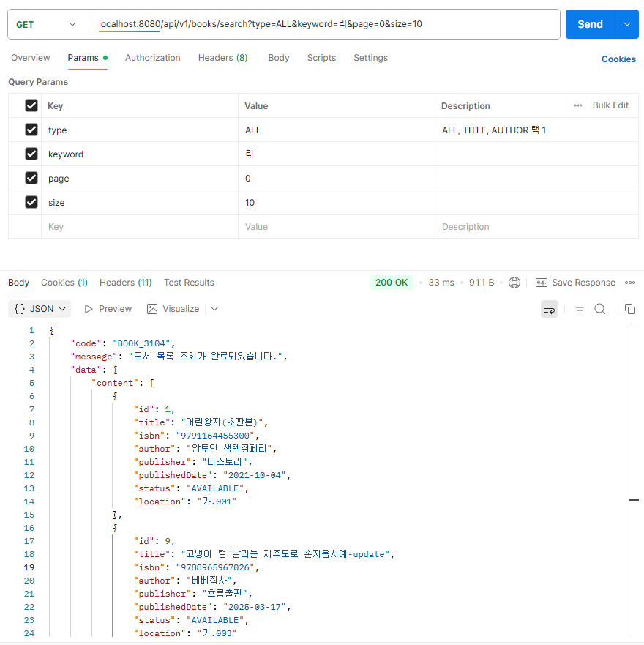Click the publishedDate "2025-03-17" value
Screen dimensions: 644x645
255,607
